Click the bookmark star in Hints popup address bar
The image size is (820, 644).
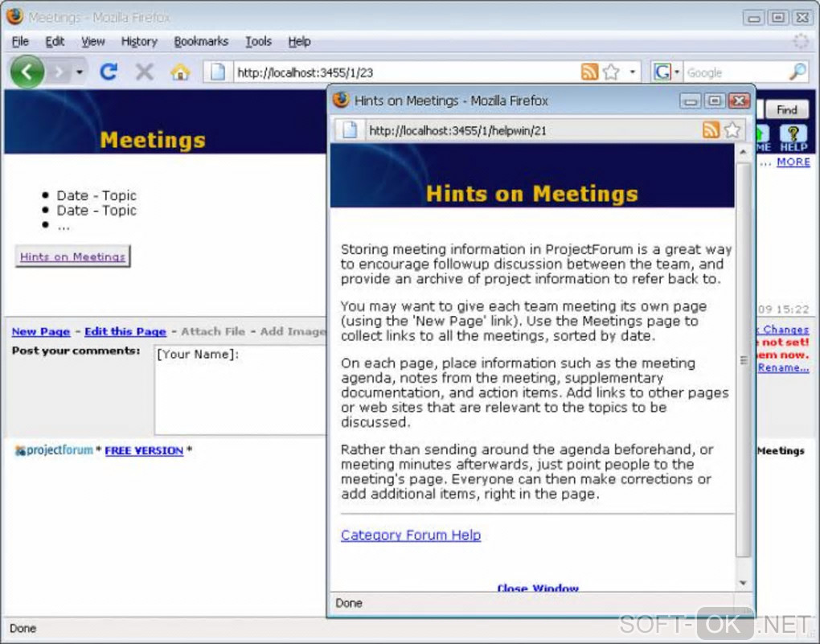[732, 129]
